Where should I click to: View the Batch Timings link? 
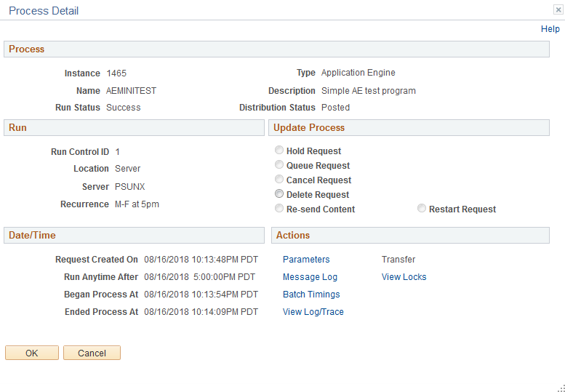(311, 295)
